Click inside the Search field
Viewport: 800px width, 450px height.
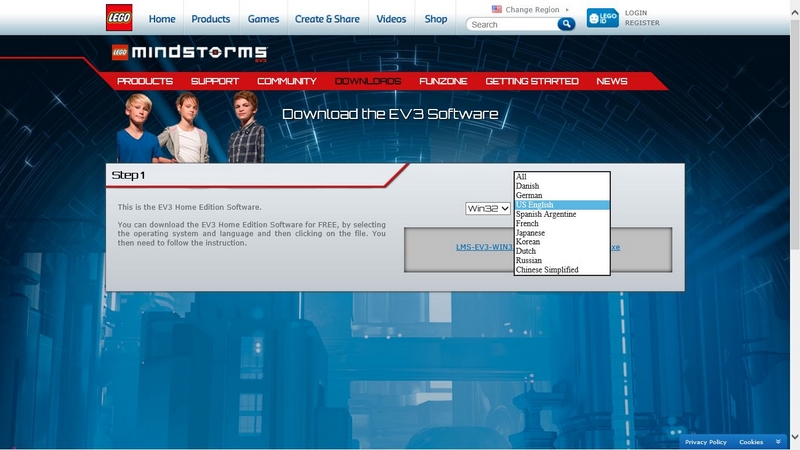tap(512, 24)
